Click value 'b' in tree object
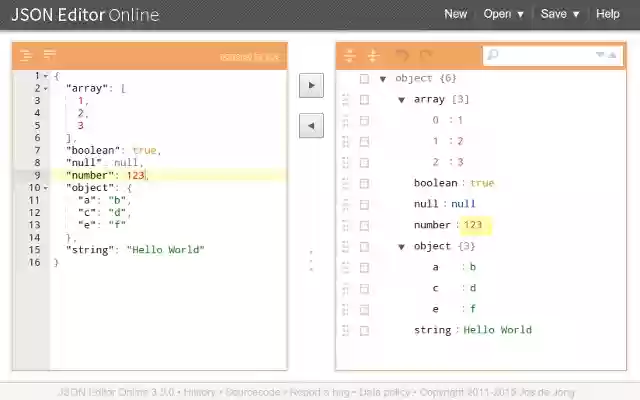Image resolution: width=640 pixels, height=400 pixels. (x=473, y=267)
